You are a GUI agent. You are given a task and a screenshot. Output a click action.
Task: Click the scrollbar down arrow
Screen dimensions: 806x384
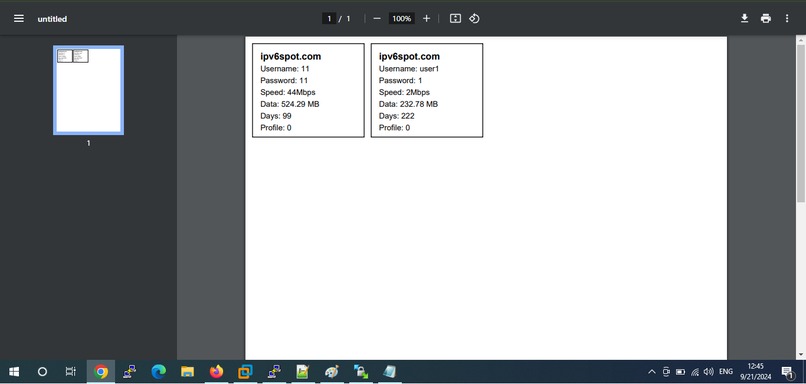(x=800, y=355)
